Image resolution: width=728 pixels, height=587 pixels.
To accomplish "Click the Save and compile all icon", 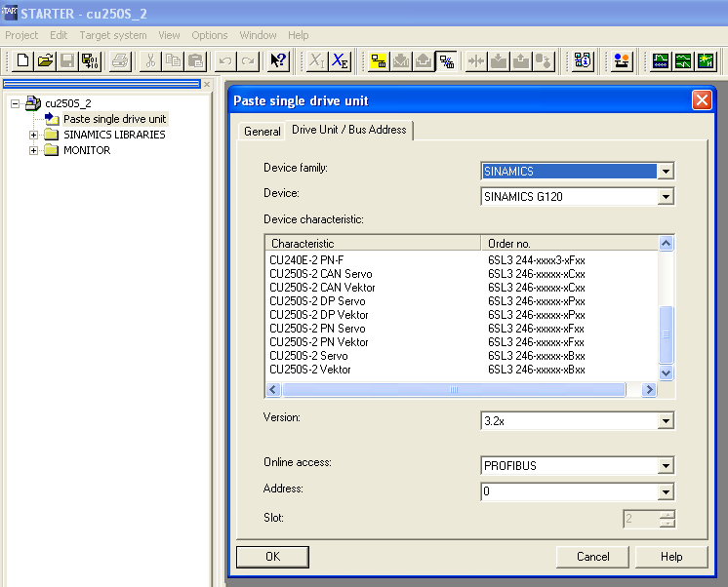I will pos(90,60).
